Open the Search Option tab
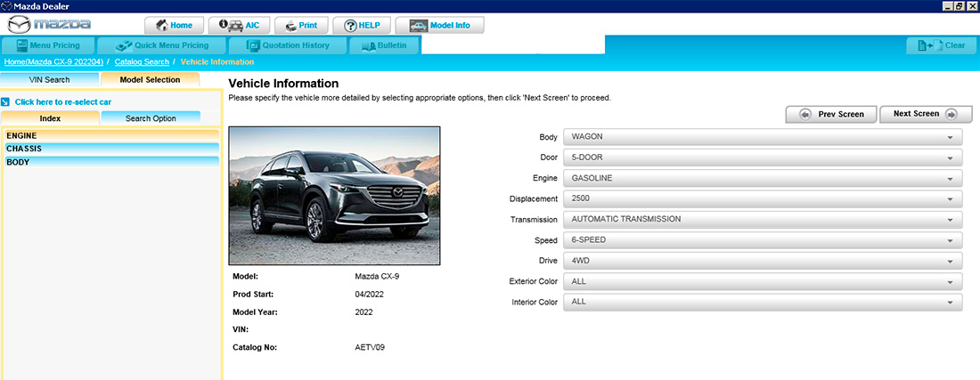Screen dimensions: 980x380 point(151,118)
